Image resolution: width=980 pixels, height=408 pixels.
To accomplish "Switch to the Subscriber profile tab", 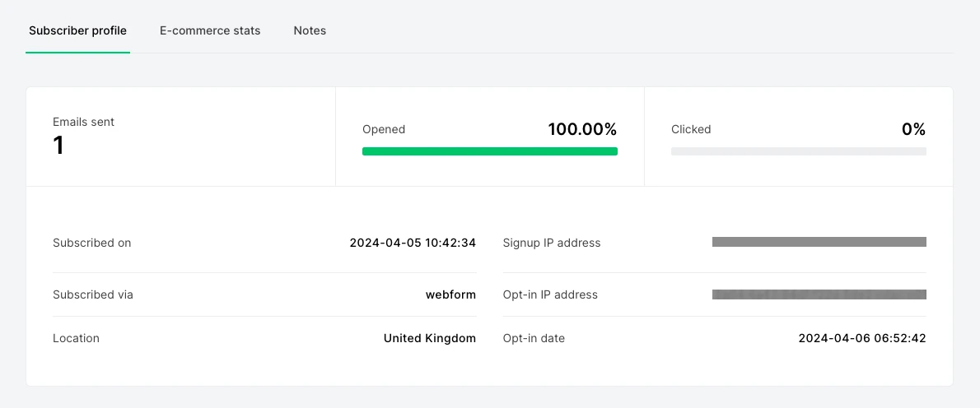I will (77, 31).
